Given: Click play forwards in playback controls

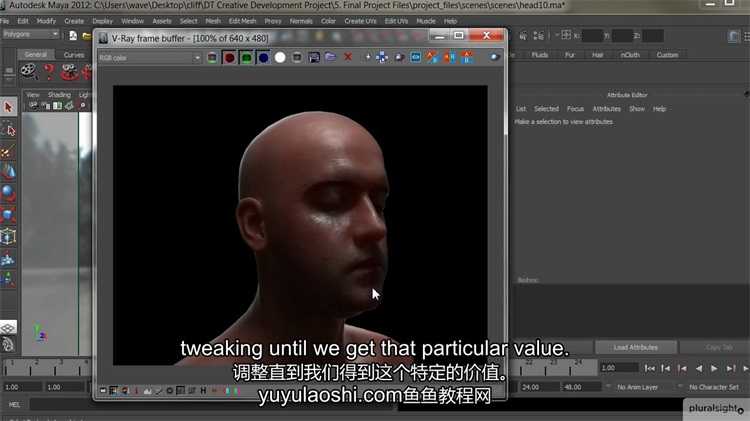Looking at the screenshot, I should [714, 368].
